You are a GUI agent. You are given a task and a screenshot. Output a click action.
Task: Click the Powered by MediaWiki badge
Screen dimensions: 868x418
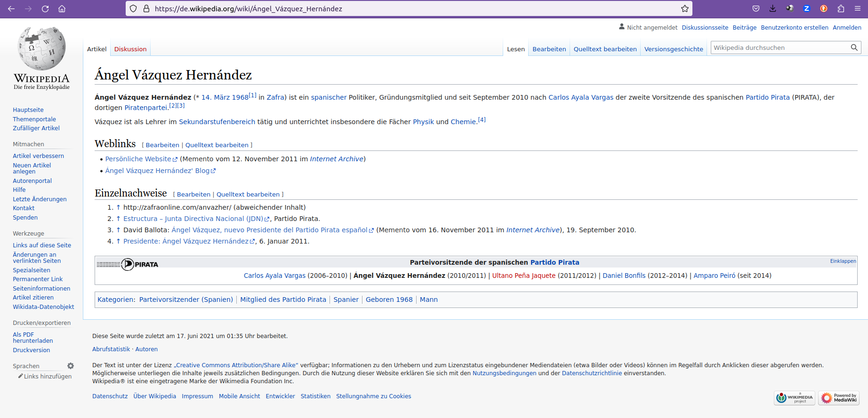[839, 398]
